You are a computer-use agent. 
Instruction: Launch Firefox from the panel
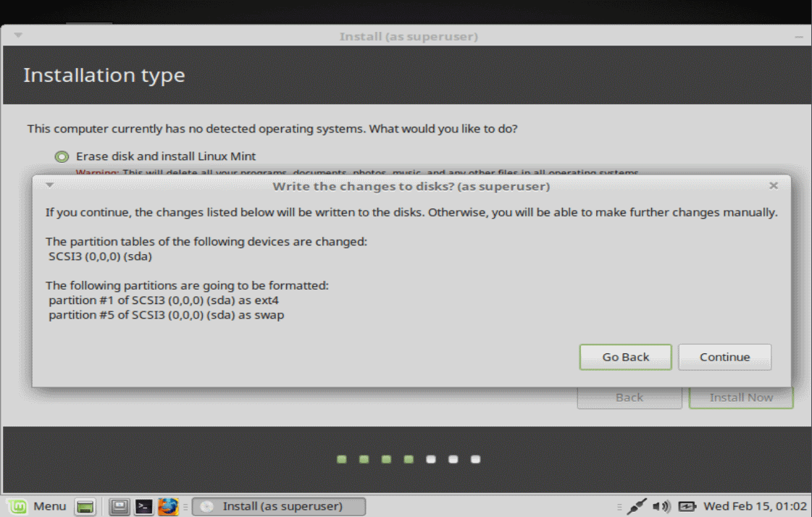click(168, 507)
